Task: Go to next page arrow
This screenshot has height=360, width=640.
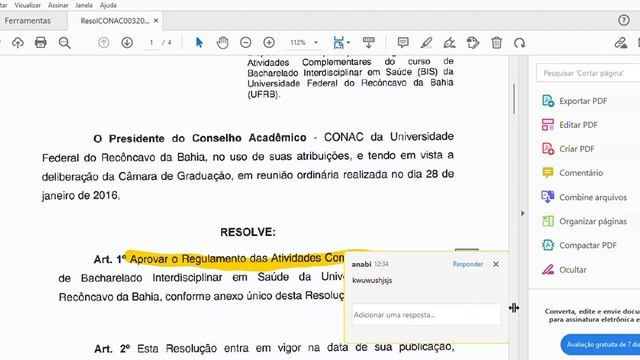Action: click(x=127, y=42)
